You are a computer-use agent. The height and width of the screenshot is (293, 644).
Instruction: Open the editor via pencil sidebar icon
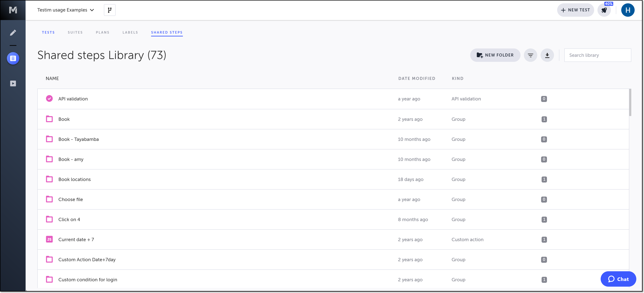click(13, 33)
